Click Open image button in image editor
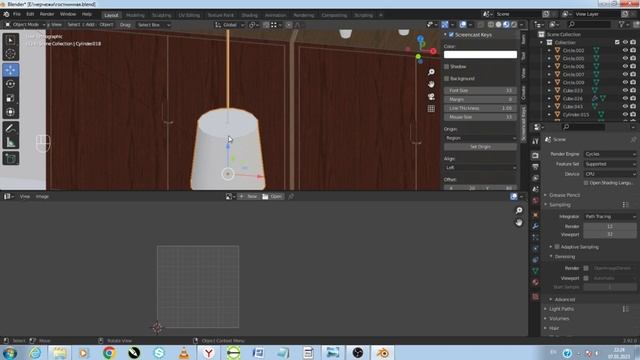The width and height of the screenshot is (640, 360). [x=272, y=196]
